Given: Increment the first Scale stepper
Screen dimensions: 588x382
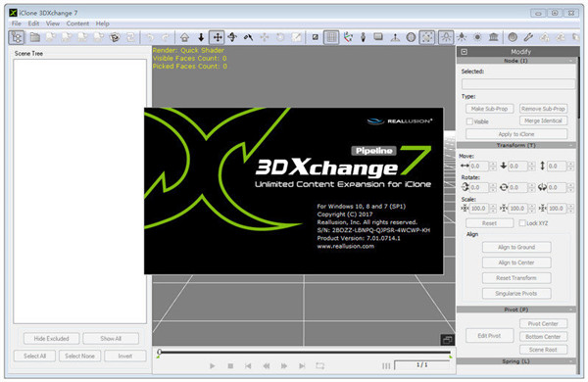Looking at the screenshot, I should coord(493,207).
